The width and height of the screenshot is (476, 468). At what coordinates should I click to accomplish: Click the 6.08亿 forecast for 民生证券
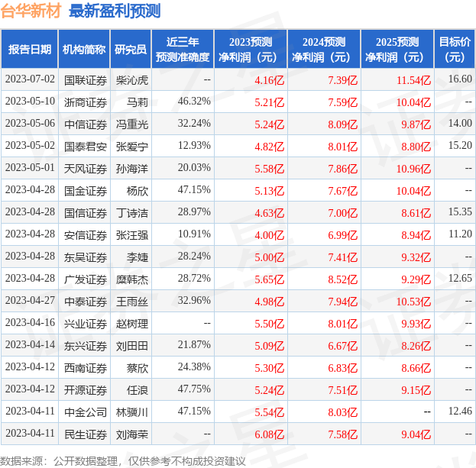268,434
